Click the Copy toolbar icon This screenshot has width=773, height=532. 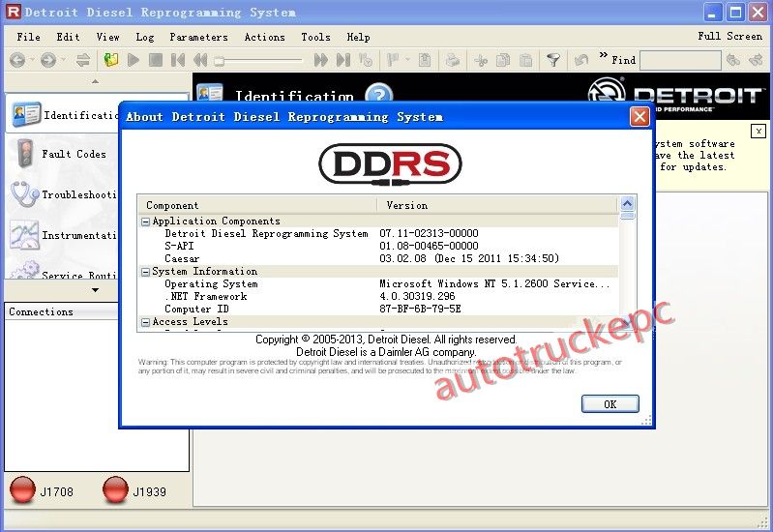coord(503,60)
